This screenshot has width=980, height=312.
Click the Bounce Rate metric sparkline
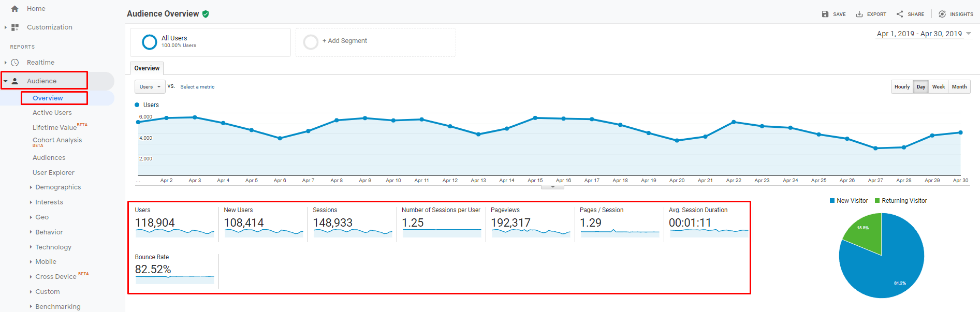[x=174, y=279]
